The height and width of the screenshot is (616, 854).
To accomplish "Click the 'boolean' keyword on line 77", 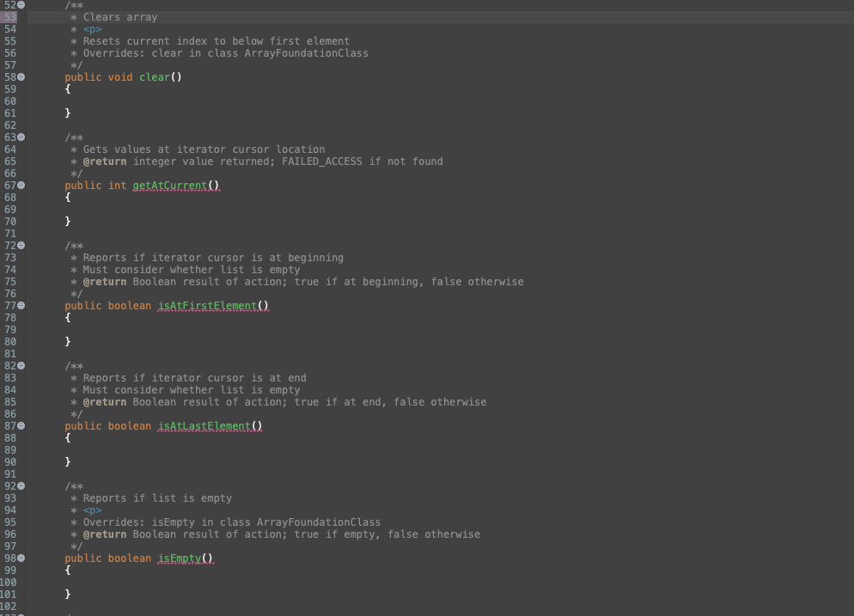I will coord(130,306).
